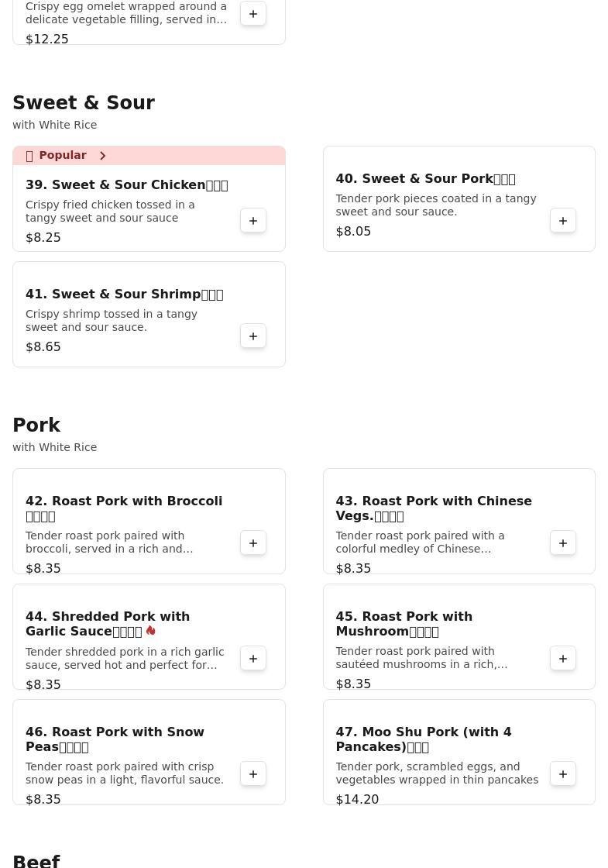Viewport: 608px width, 868px height.
Task: Open the Popular tag banner
Action: click(63, 156)
